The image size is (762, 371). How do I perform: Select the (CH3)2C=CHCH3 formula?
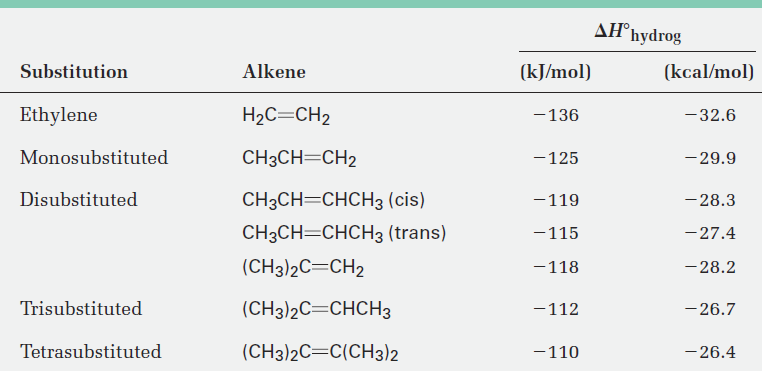point(316,310)
